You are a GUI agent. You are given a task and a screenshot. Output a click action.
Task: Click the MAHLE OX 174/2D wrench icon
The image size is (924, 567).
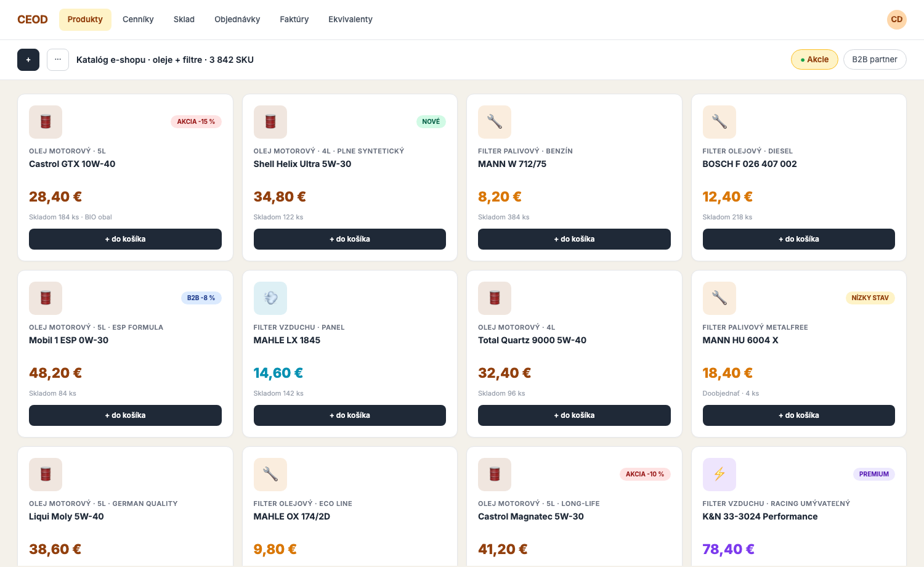[270, 475]
